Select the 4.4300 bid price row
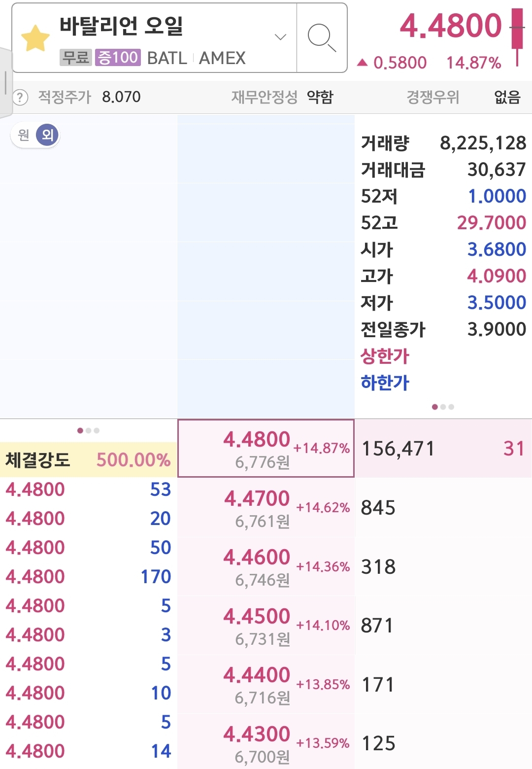The image size is (532, 769). point(266,743)
